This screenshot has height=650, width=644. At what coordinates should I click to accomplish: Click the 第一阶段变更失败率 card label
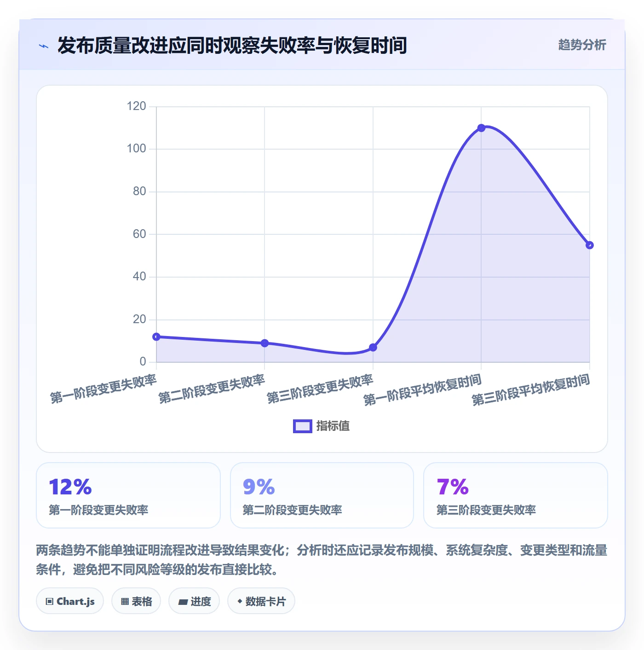pyautogui.click(x=98, y=510)
